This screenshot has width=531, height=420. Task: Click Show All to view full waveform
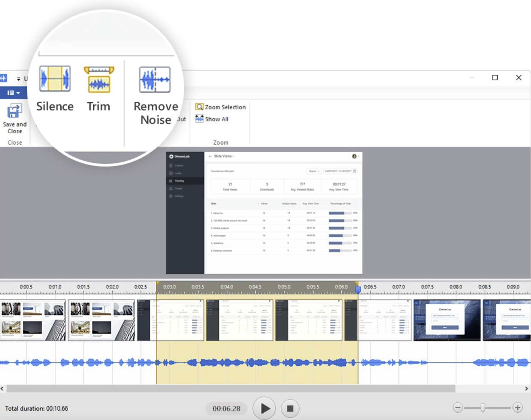(x=212, y=119)
